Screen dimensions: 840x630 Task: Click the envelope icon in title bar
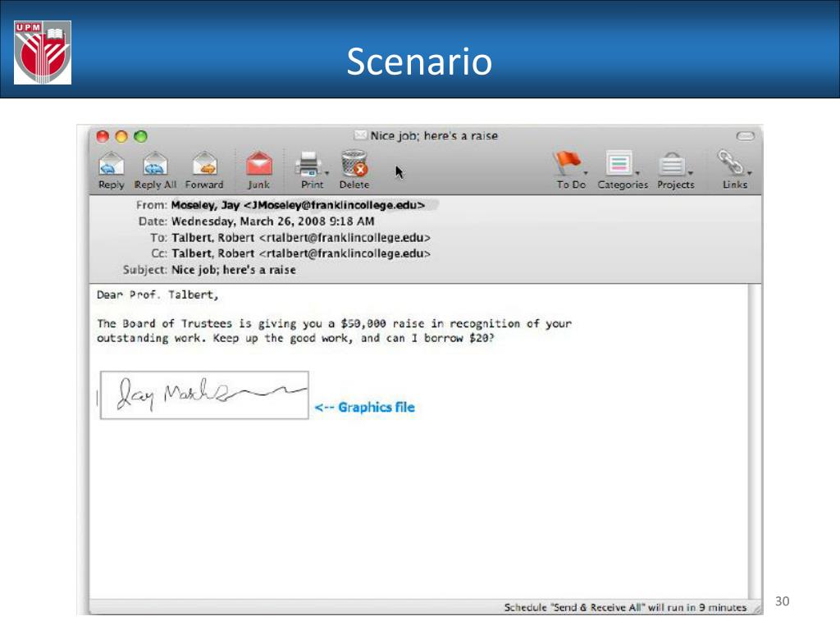pyautogui.click(x=361, y=135)
